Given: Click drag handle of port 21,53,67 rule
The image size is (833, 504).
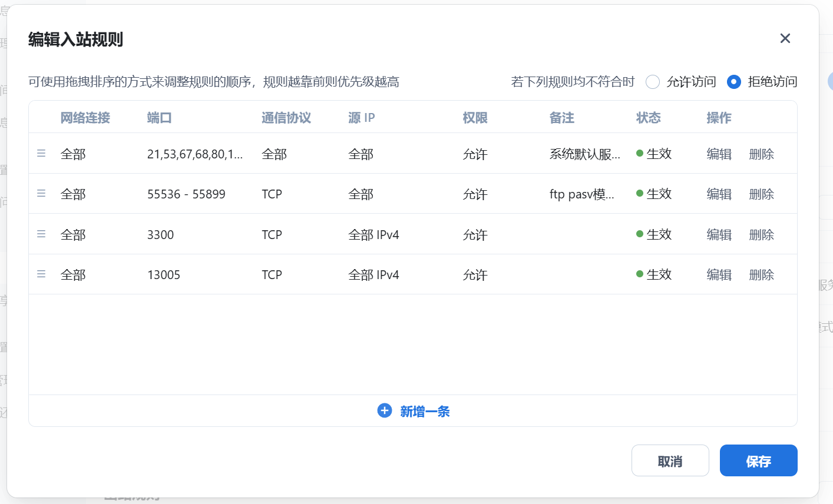Looking at the screenshot, I should pos(41,153).
